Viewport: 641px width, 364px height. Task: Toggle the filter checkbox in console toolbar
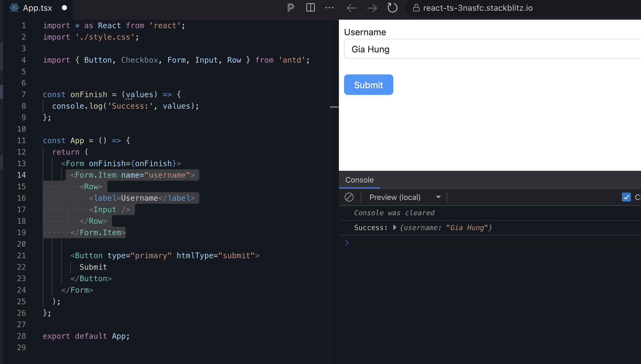[626, 197]
